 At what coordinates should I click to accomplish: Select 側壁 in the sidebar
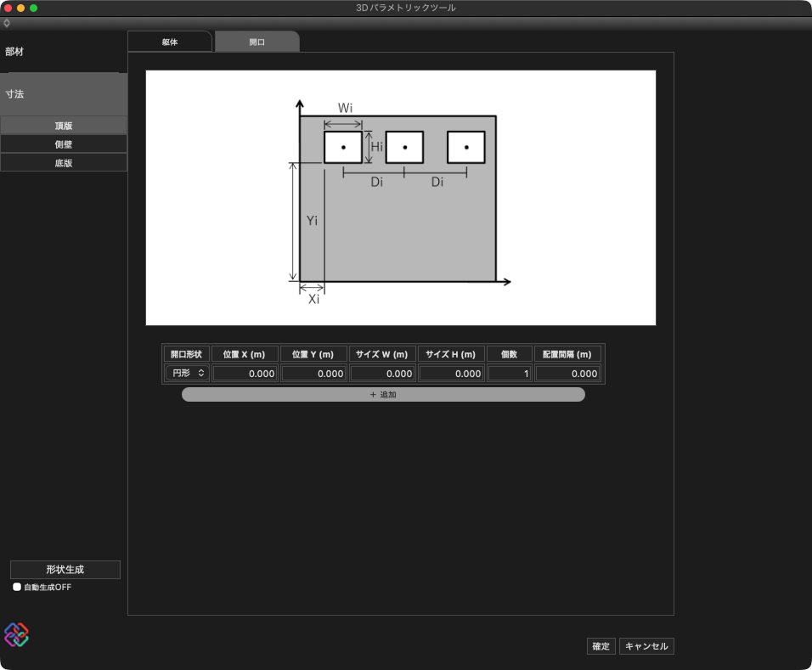64,144
